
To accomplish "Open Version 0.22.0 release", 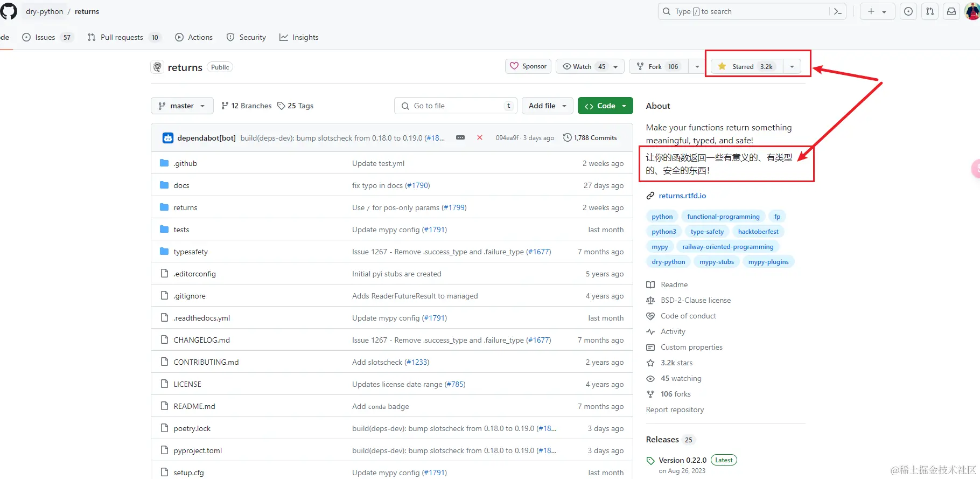I will click(x=682, y=460).
